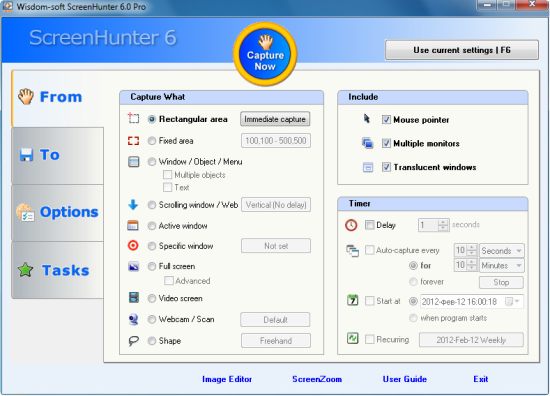Select the Full screen radio button
Image resolution: width=550 pixels, height=396 pixels.
click(152, 267)
